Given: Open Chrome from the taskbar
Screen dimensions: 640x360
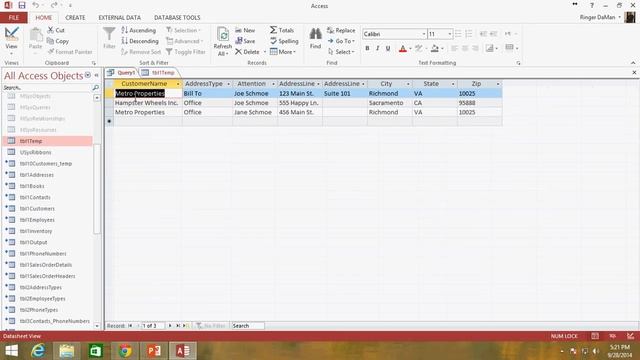Looking at the screenshot, I should [x=125, y=351].
